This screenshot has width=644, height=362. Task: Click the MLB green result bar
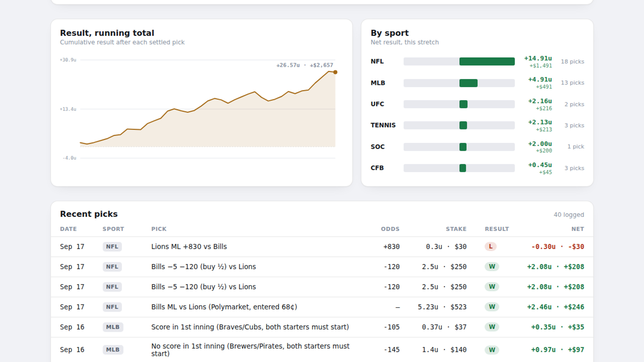pyautogui.click(x=468, y=83)
